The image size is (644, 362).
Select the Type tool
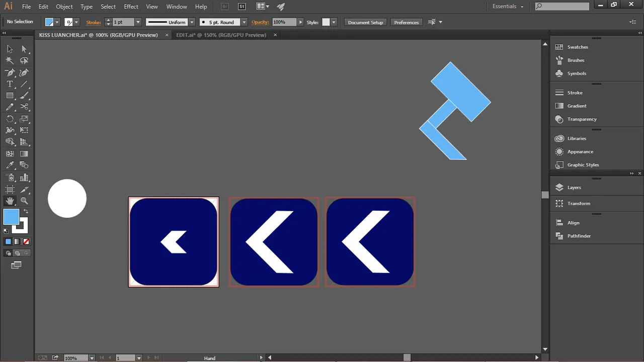coord(10,84)
